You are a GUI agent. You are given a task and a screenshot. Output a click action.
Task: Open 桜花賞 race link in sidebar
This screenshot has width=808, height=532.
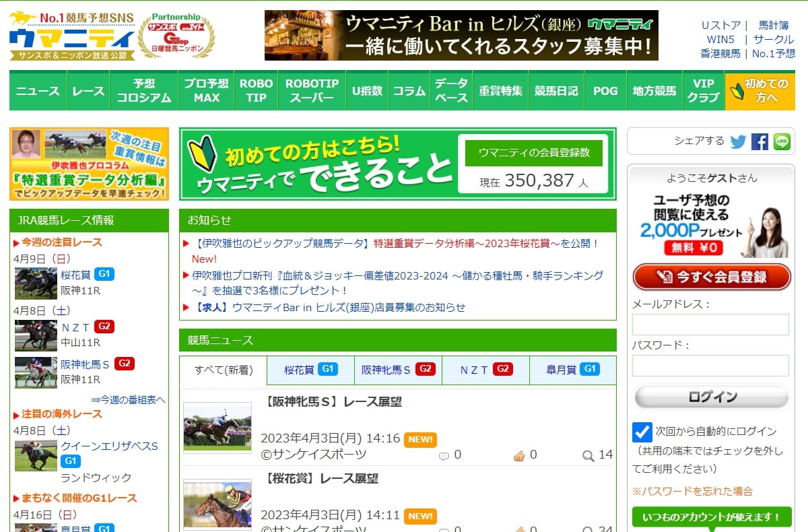[x=75, y=275]
